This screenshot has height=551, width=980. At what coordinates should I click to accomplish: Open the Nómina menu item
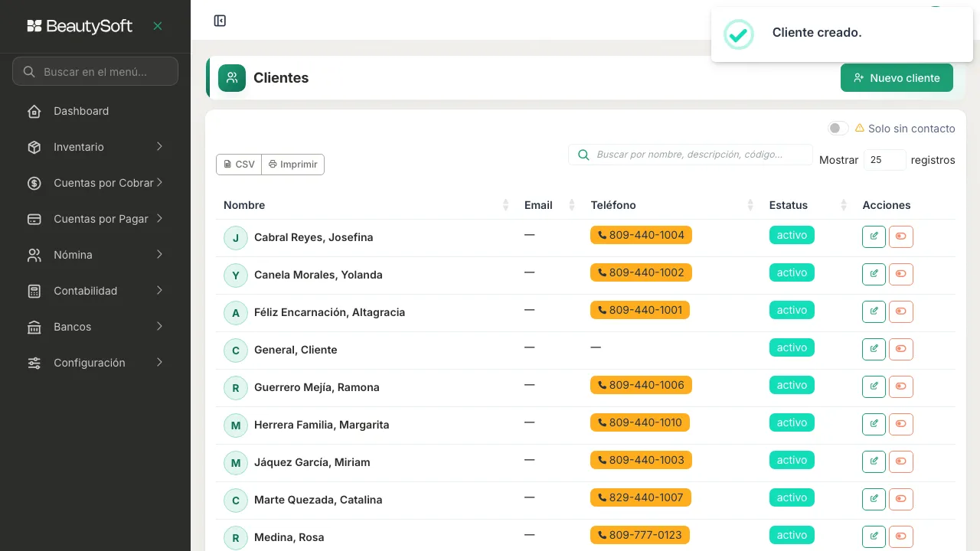point(95,256)
